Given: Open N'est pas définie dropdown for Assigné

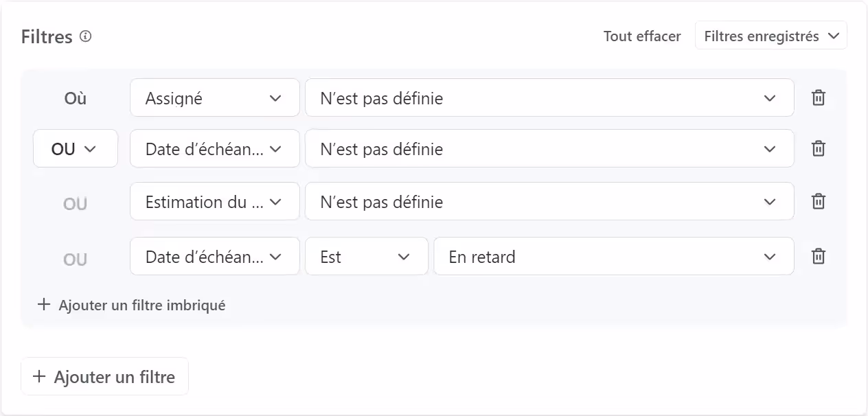Looking at the screenshot, I should point(549,97).
